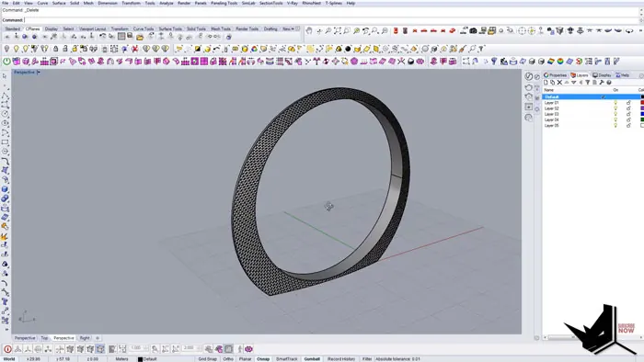Image resolution: width=644 pixels, height=362 pixels.
Task: Click the Layer 01 red color swatch
Action: point(642,103)
